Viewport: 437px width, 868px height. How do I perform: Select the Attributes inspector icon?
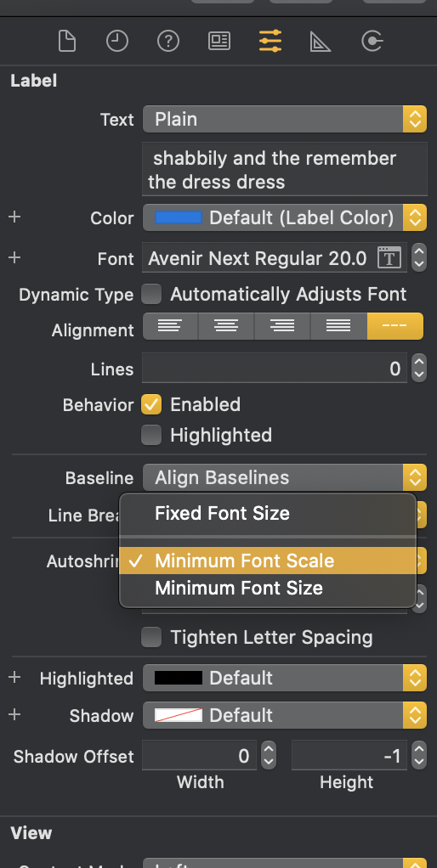(270, 42)
